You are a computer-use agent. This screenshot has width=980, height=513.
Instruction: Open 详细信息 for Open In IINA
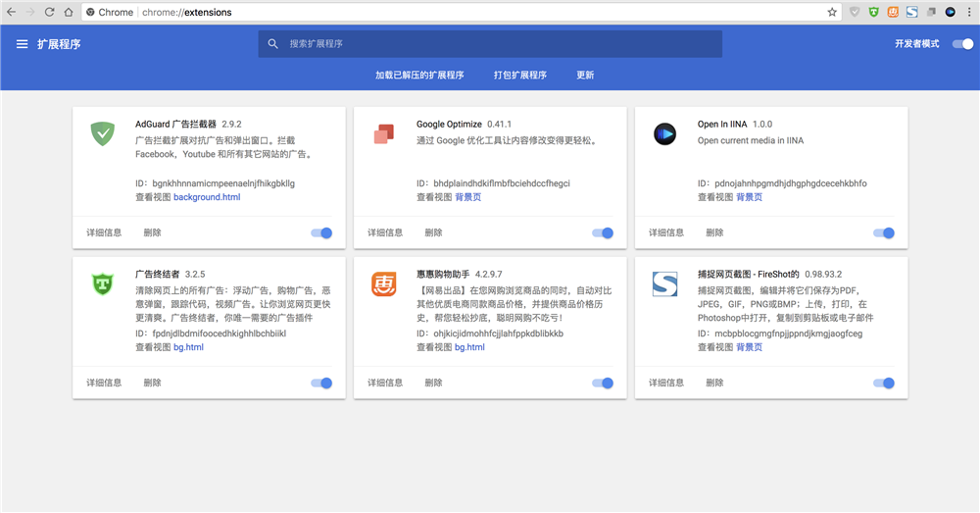click(666, 232)
